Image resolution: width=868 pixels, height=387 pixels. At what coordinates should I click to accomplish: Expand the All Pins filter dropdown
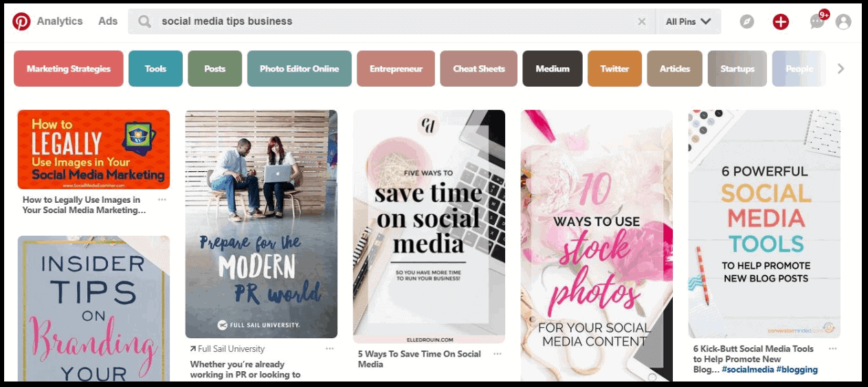point(688,22)
